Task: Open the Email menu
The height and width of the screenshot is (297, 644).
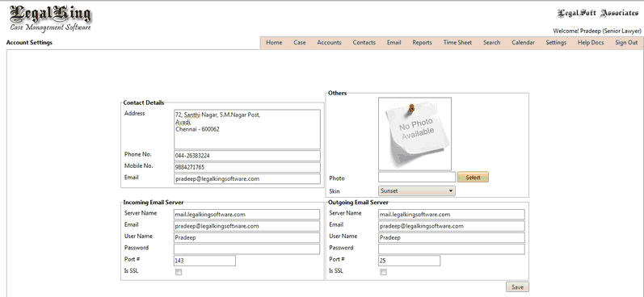Action: pos(394,43)
